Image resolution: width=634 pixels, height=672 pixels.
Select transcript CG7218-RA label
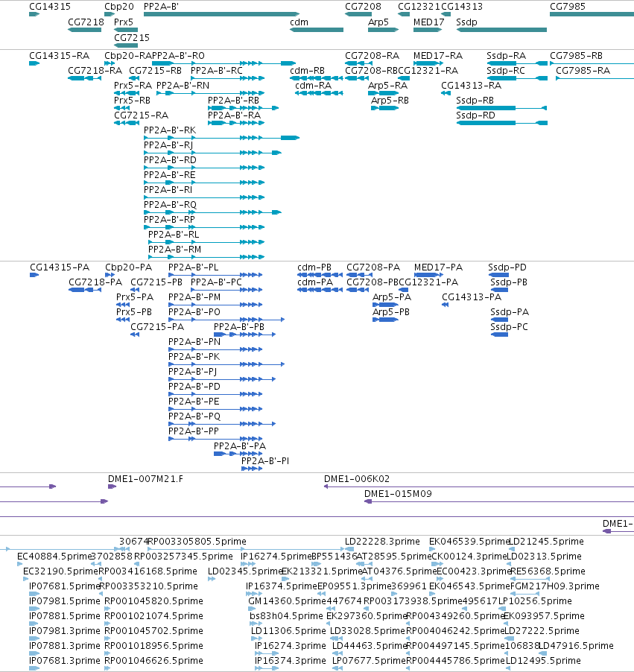pos(95,70)
